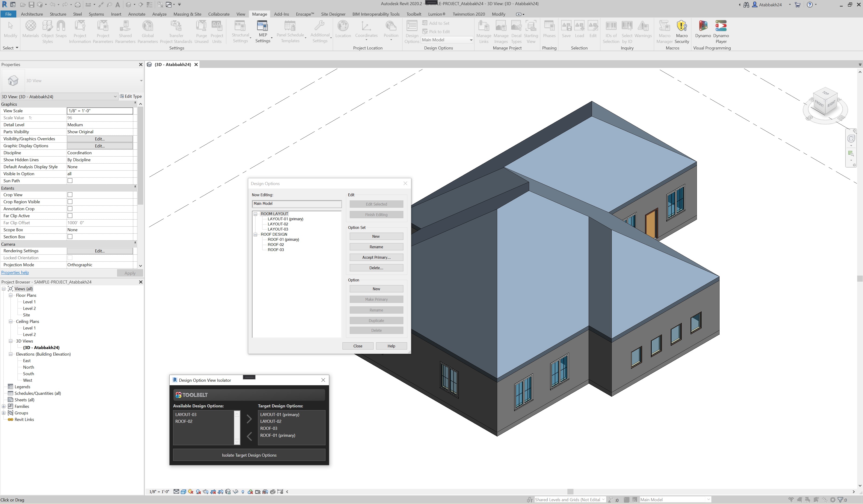
Task: Toggle the Section Box checkbox
Action: pyautogui.click(x=70, y=237)
